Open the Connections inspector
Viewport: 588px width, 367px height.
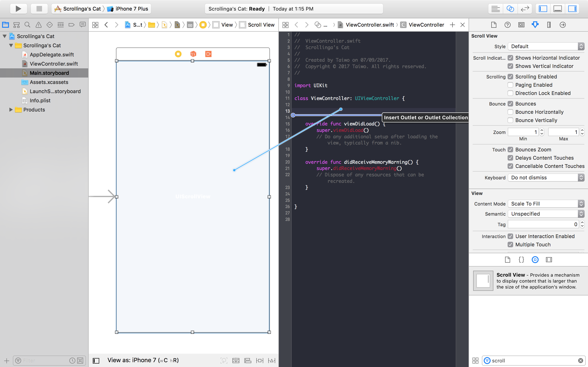coord(563,25)
